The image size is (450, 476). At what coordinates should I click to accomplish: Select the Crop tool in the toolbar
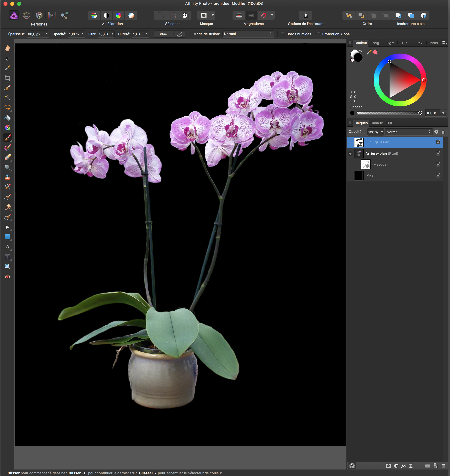pos(7,78)
